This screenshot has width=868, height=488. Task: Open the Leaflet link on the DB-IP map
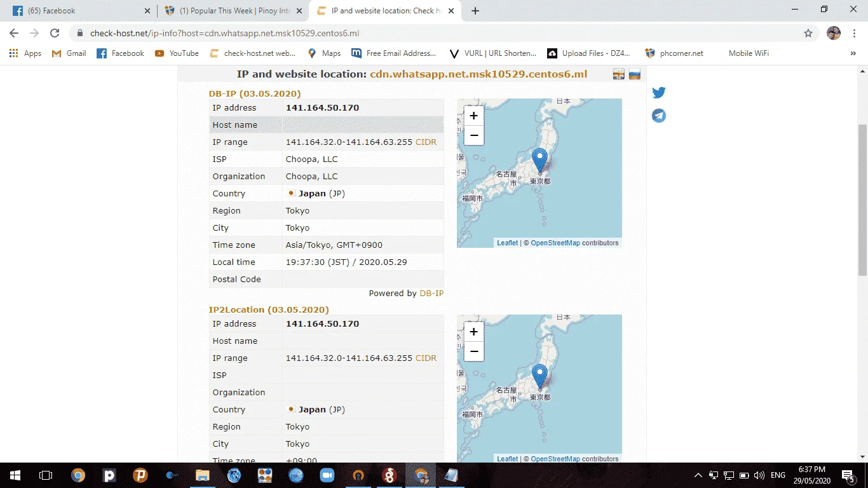(507, 243)
